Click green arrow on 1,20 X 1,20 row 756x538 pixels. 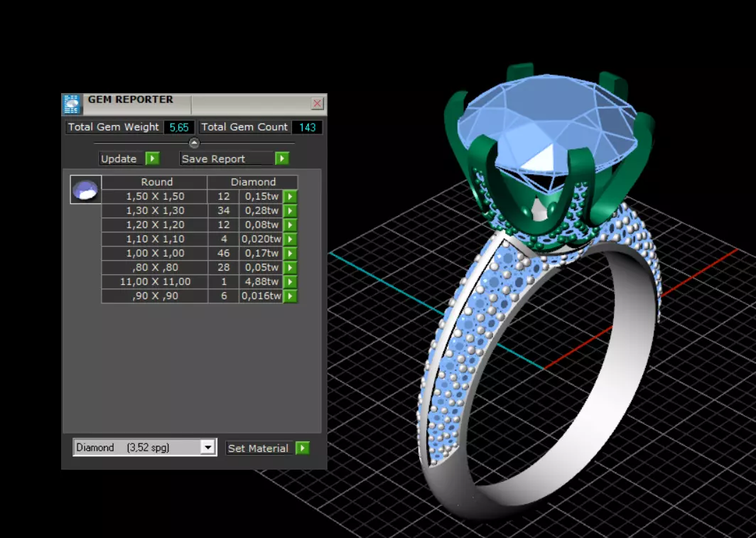290,225
